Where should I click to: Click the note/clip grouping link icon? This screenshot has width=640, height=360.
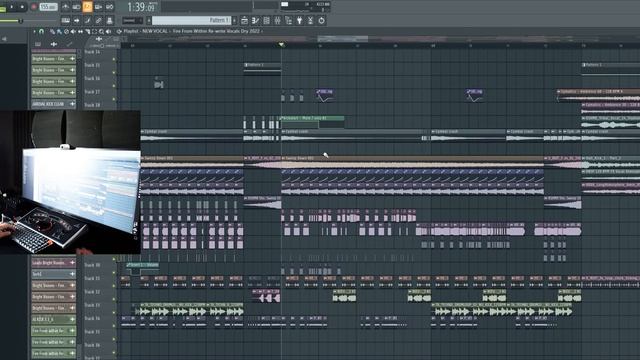[x=98, y=20]
